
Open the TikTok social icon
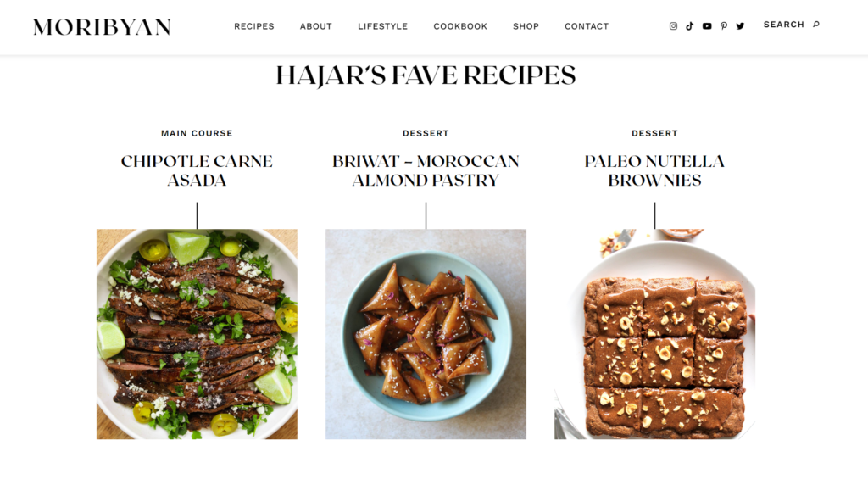(690, 26)
